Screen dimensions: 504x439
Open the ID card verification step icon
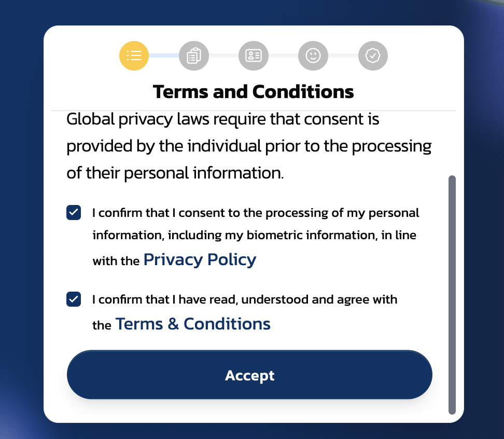pos(253,56)
